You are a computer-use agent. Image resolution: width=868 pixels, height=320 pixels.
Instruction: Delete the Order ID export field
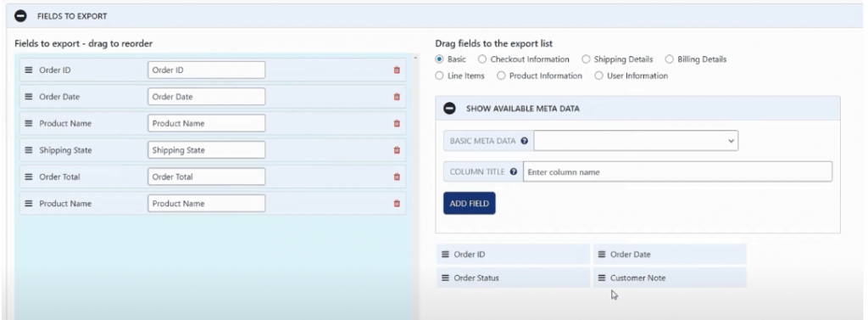click(x=397, y=70)
